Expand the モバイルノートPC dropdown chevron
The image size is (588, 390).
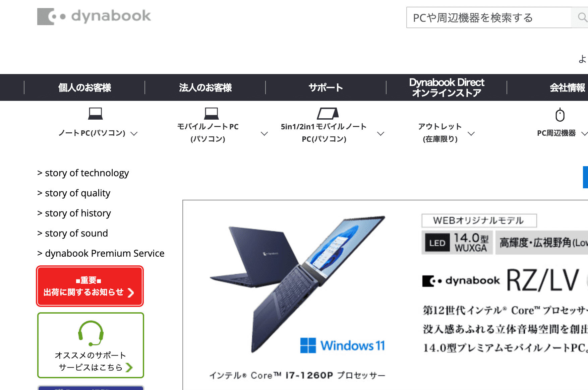[264, 133]
